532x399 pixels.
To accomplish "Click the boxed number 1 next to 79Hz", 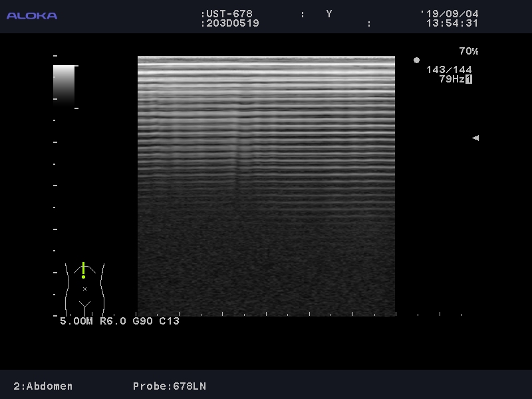I will click(469, 79).
